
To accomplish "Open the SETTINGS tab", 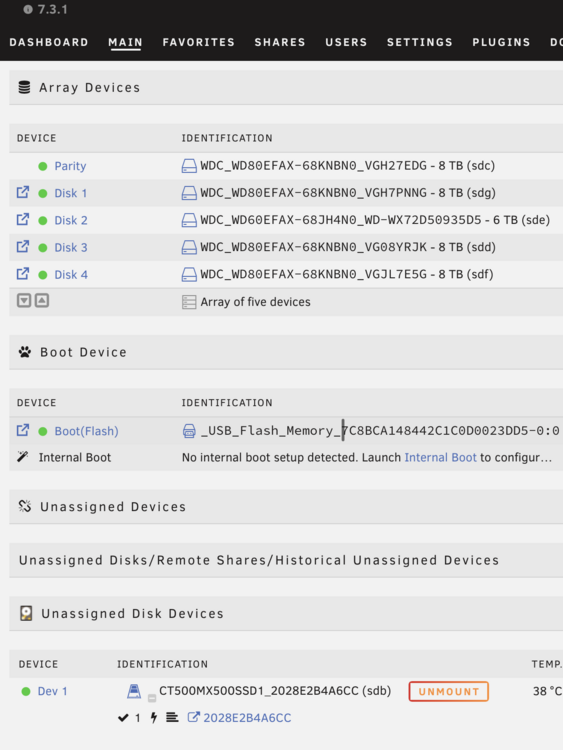I will pyautogui.click(x=419, y=42).
